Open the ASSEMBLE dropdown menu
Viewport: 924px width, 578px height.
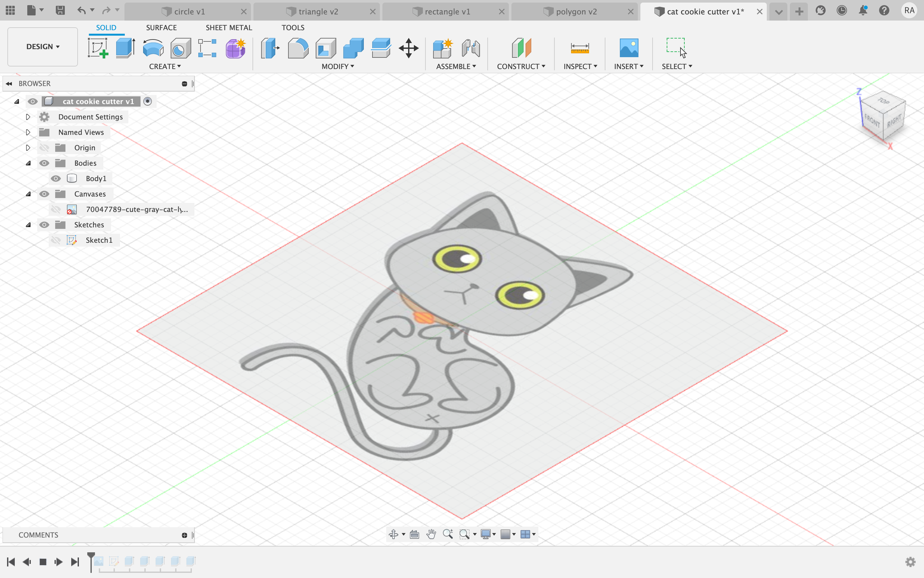coord(456,66)
